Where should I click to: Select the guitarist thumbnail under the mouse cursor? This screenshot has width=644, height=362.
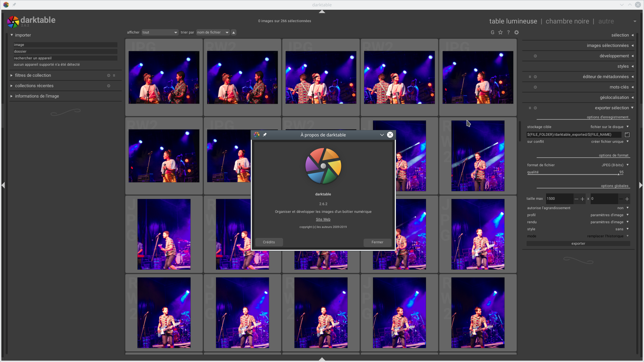click(478, 156)
